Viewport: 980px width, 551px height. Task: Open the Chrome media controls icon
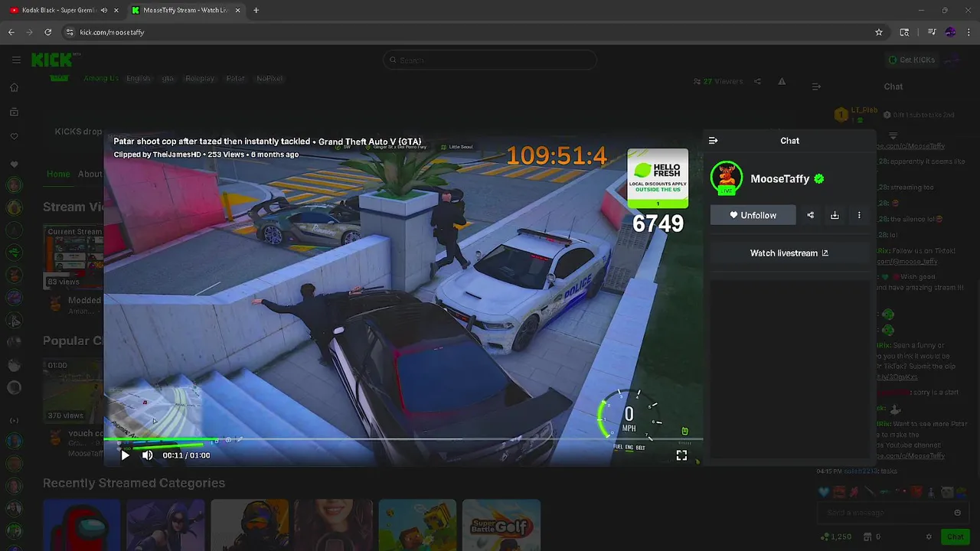point(932,32)
